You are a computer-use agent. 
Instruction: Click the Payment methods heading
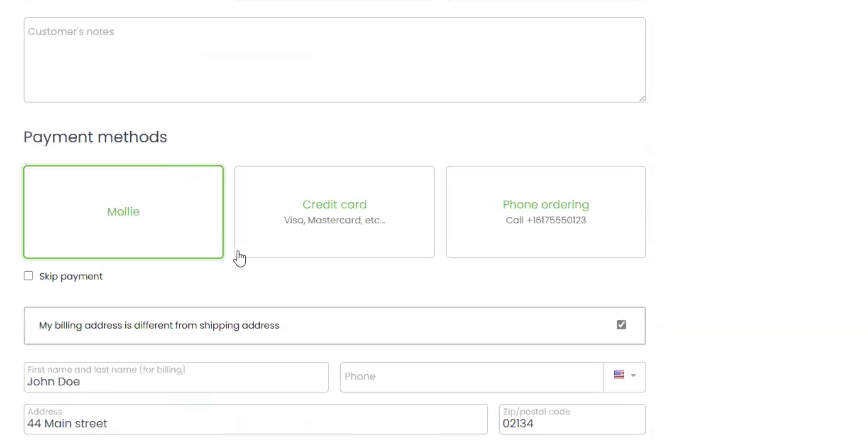click(95, 137)
